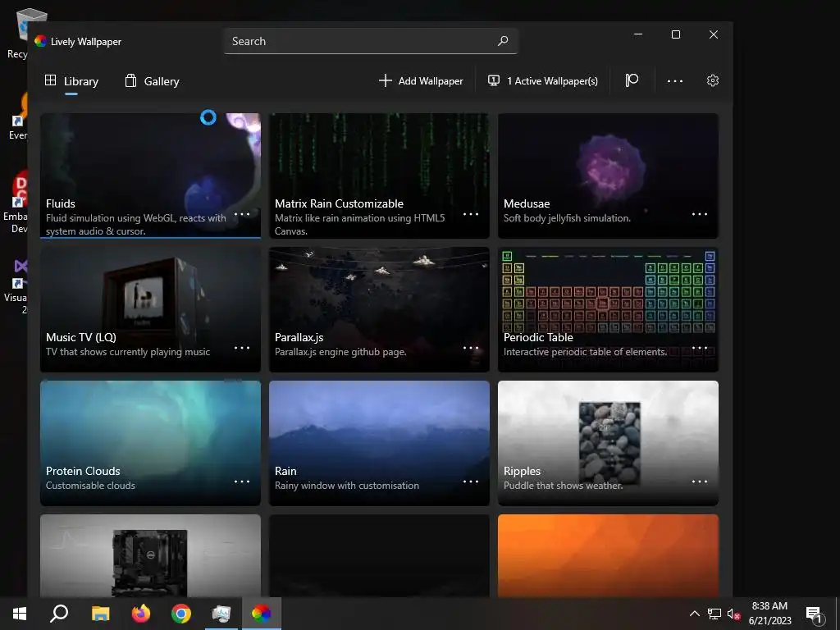
Task: Click in the Search field
Action: (x=371, y=41)
